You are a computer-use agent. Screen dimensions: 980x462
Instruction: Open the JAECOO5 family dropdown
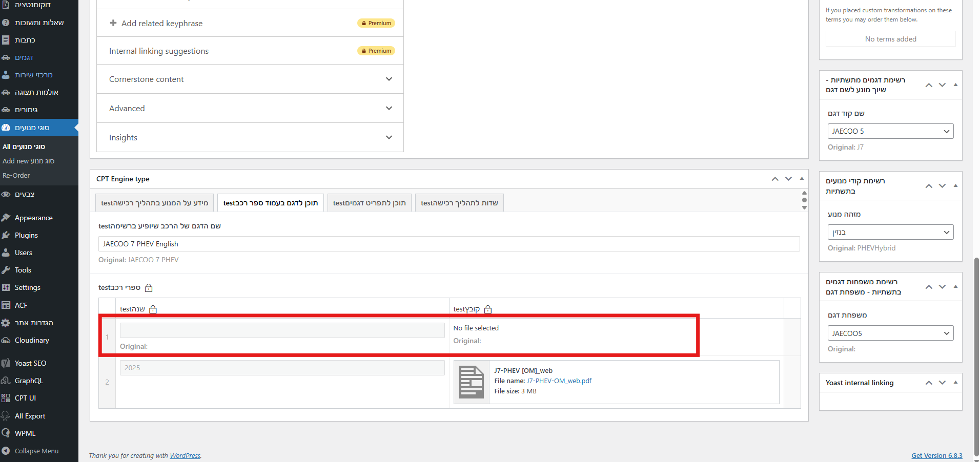[890, 333]
